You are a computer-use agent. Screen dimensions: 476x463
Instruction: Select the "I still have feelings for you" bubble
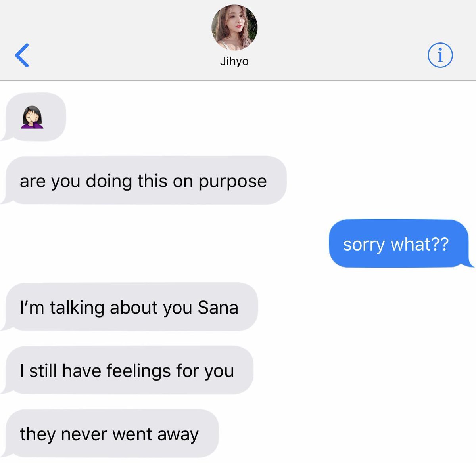(127, 371)
